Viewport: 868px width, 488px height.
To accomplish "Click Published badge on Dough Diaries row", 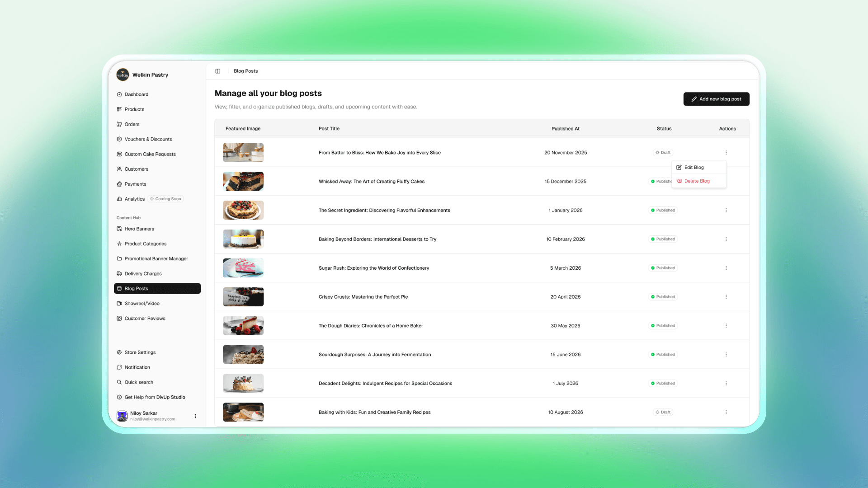I will (x=663, y=326).
